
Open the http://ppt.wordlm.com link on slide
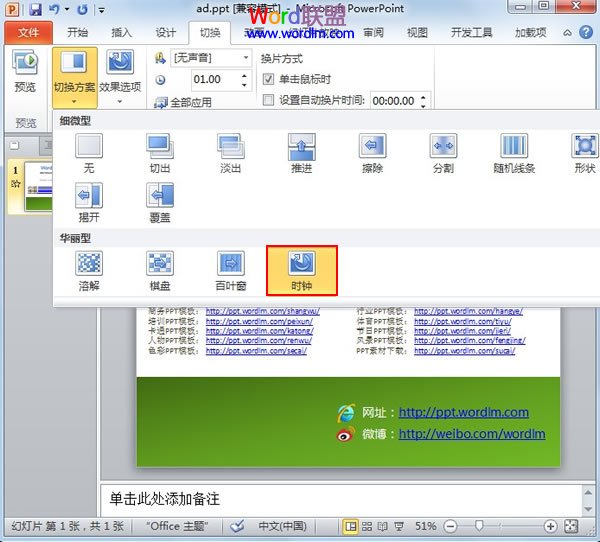[464, 412]
